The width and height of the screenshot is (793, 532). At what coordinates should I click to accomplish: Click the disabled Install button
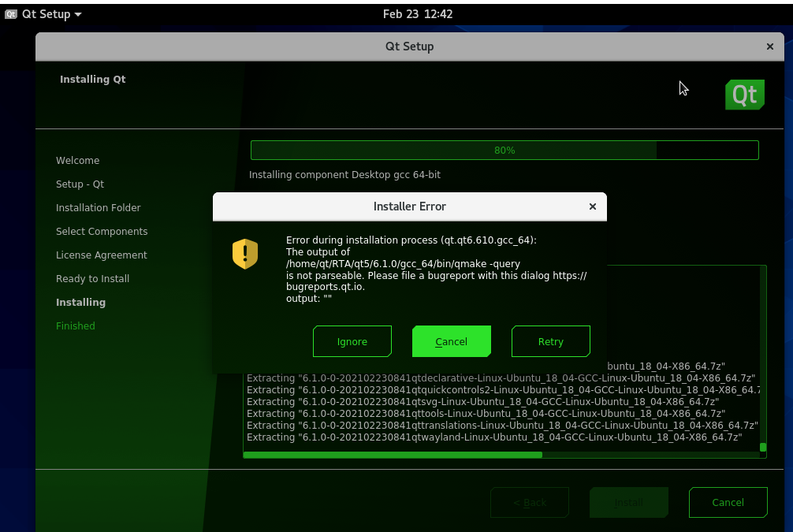point(628,502)
